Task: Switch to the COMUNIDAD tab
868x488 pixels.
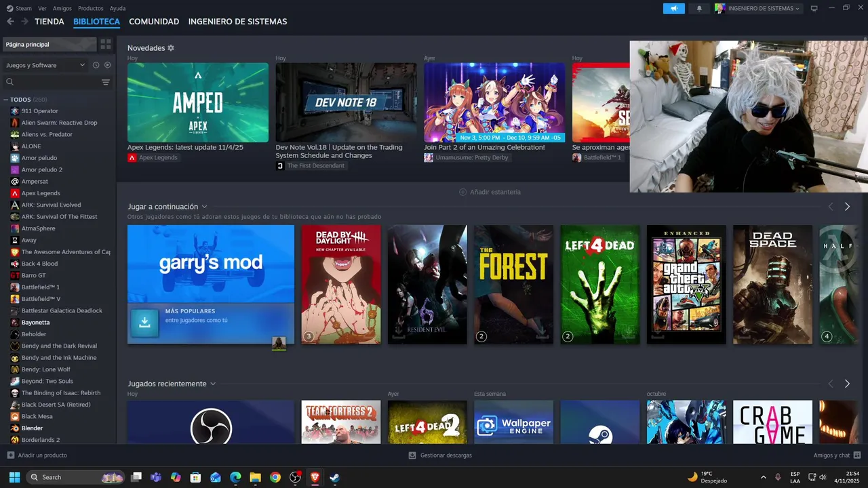Action: pos(154,22)
